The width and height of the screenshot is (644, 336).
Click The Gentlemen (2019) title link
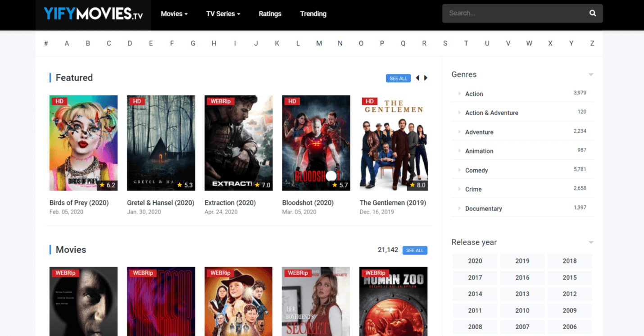[x=393, y=203]
